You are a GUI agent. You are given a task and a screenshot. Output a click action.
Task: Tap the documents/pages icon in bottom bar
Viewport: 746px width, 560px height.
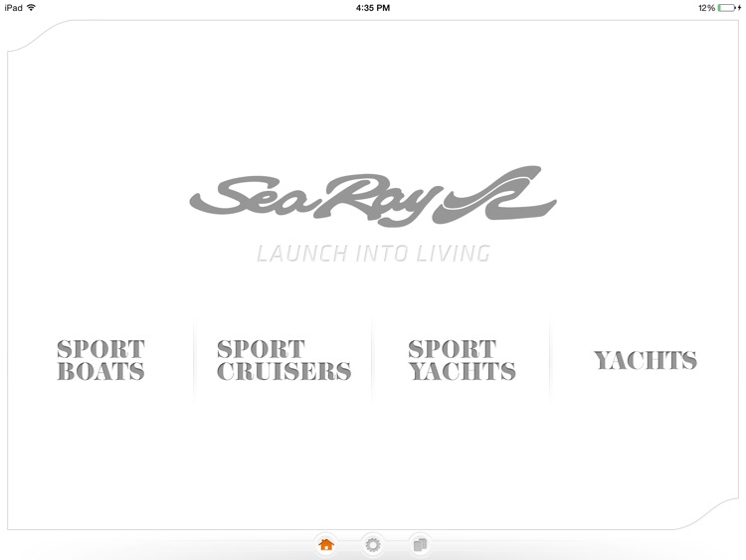point(420,544)
